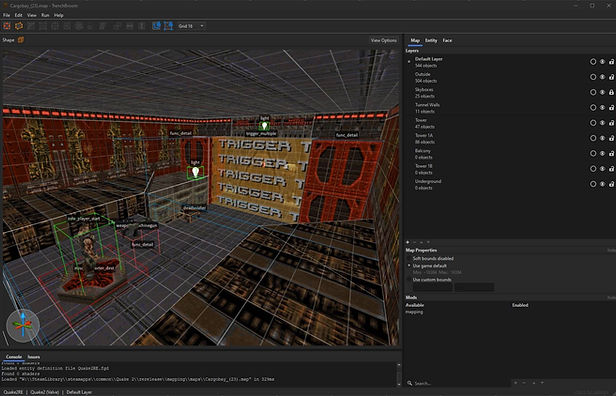The height and width of the screenshot is (396, 616).
Task: Hide the Skyboxes layer
Action: point(602,92)
